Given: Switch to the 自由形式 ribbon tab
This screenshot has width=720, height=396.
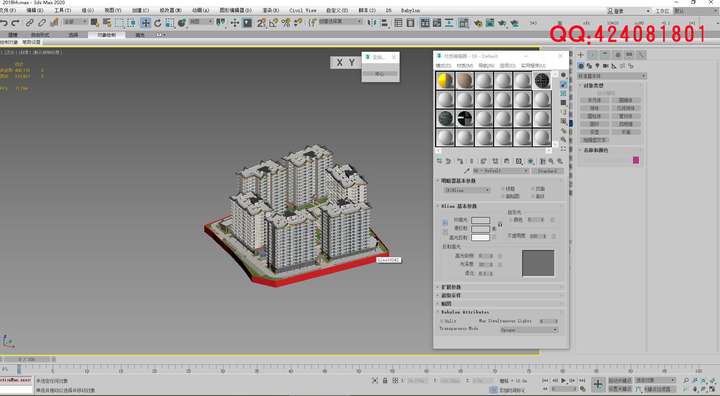Looking at the screenshot, I should pos(40,35).
